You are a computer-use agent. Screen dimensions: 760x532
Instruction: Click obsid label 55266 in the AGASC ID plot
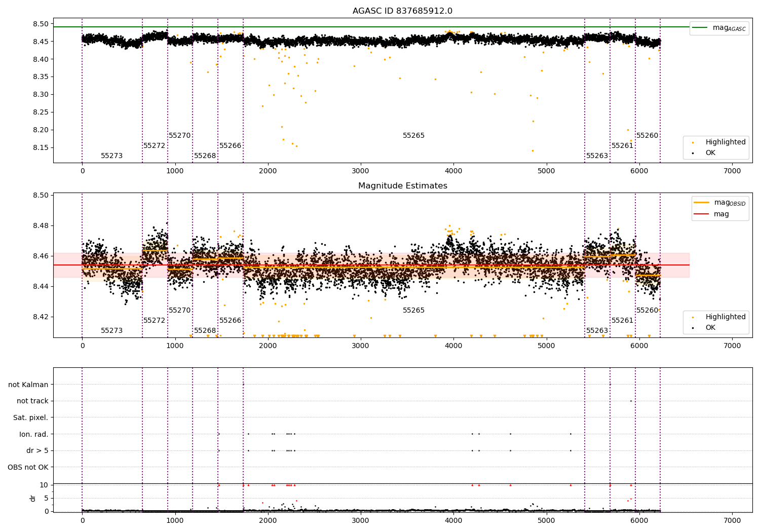tap(230, 146)
